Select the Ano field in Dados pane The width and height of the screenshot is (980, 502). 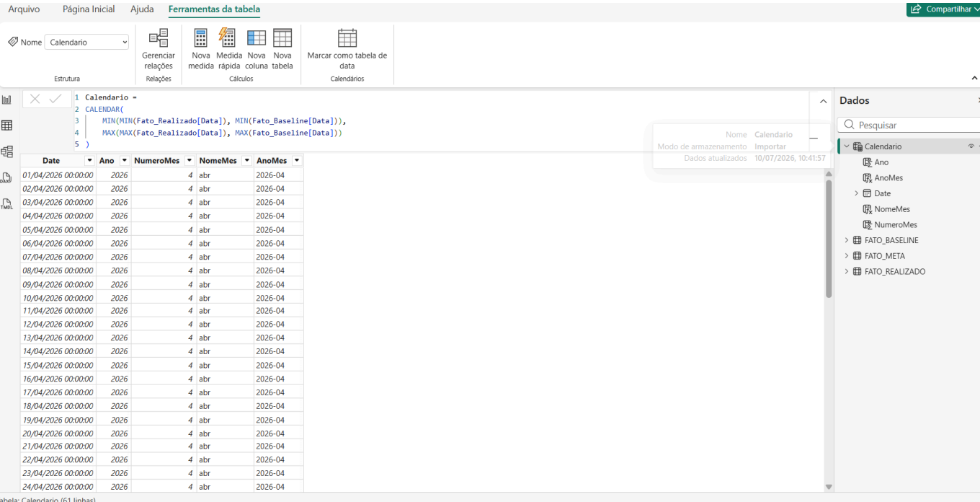pyautogui.click(x=881, y=162)
